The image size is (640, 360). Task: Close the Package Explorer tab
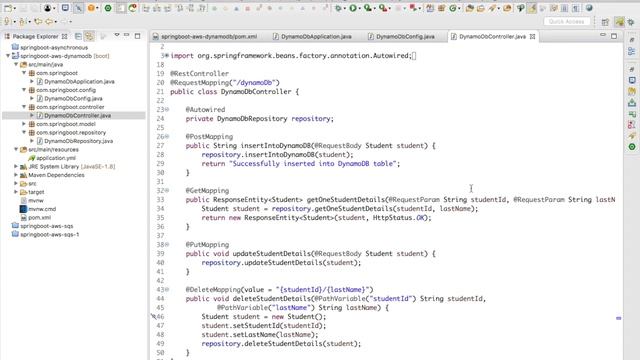click(64, 36)
